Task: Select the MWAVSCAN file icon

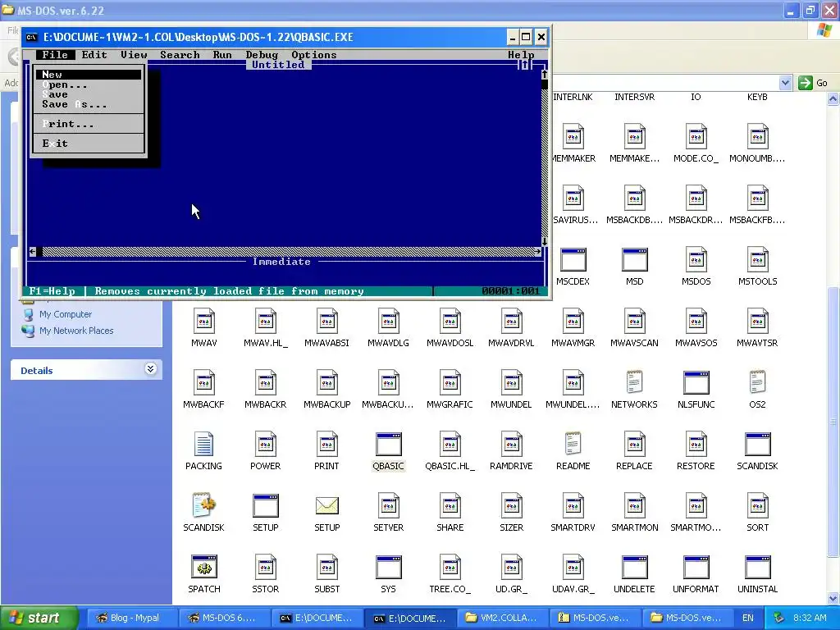Action: (x=634, y=321)
